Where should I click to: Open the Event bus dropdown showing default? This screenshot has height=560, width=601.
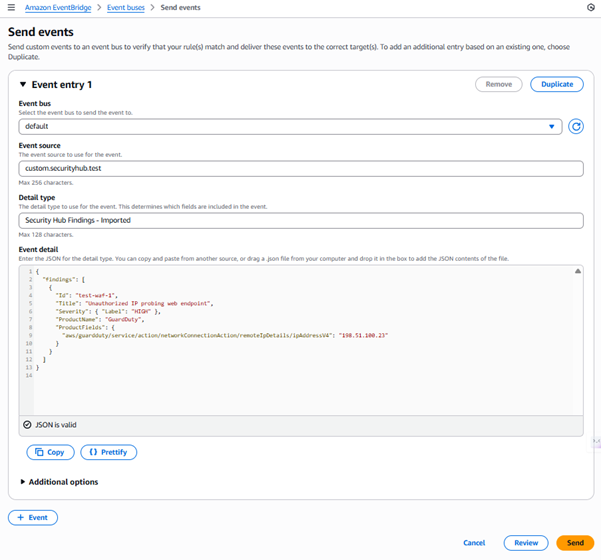click(290, 126)
